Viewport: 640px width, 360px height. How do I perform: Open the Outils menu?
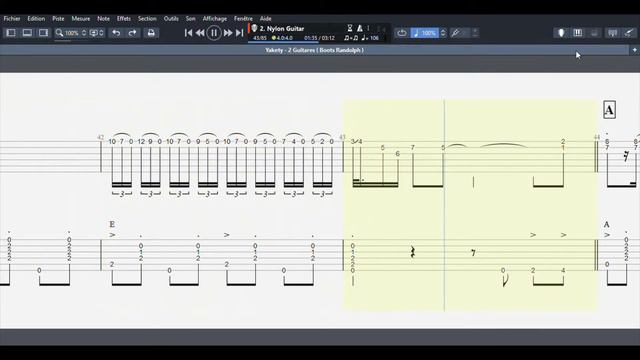pos(171,18)
